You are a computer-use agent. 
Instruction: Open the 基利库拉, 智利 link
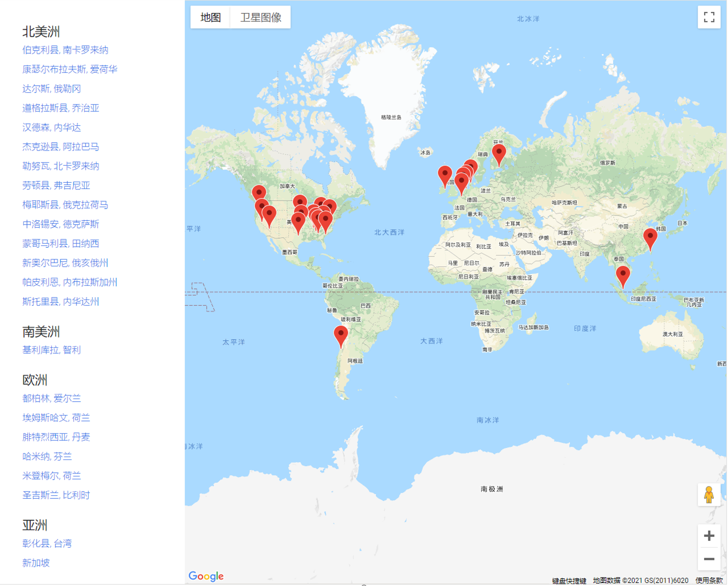coord(51,350)
